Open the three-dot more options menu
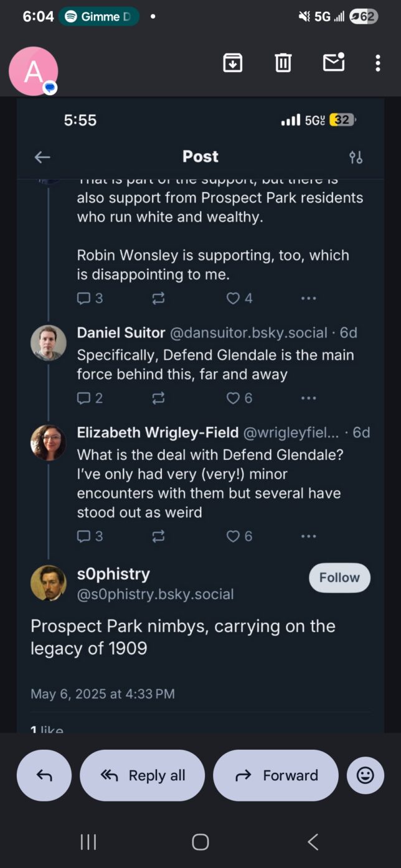The height and width of the screenshot is (868, 401). (377, 63)
